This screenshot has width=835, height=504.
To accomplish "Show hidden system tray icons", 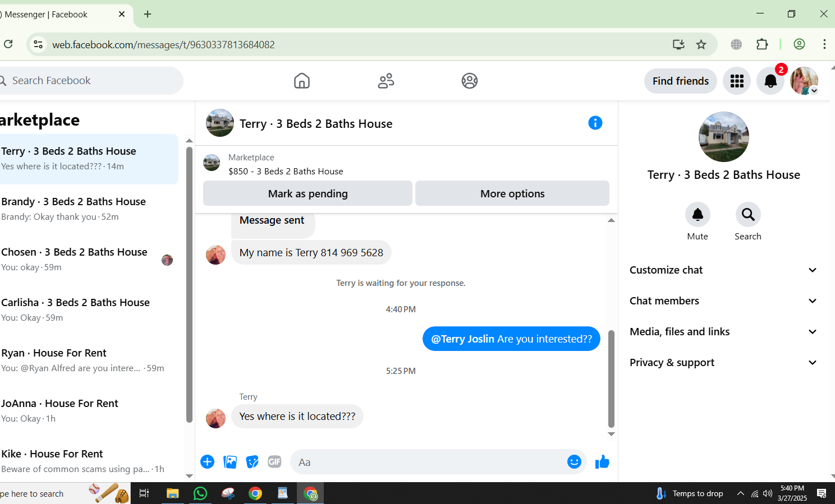I will (741, 493).
